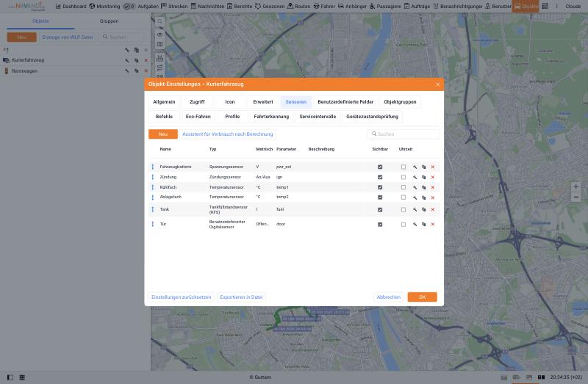Screen dimensions: 588x384
Task: Toggle Sichtbar for Fahrzeugbatterie
Action: 380,167
